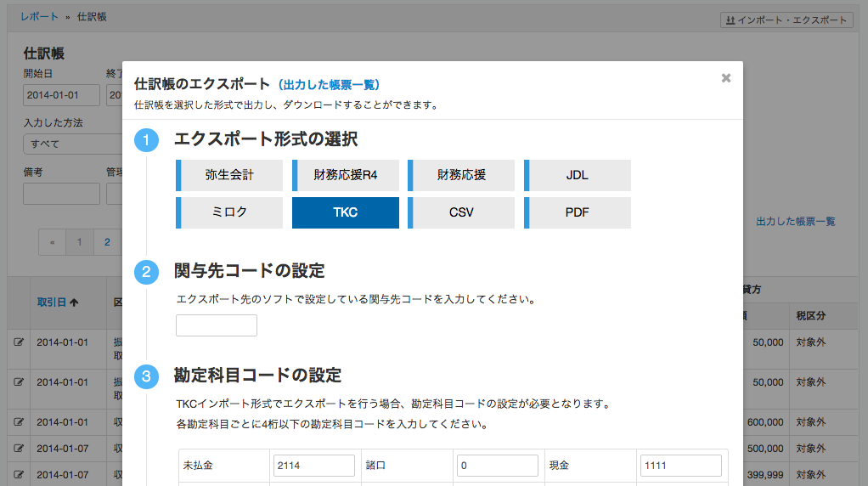Select 財務応援R4 export format
The image size is (868, 486).
(x=346, y=175)
